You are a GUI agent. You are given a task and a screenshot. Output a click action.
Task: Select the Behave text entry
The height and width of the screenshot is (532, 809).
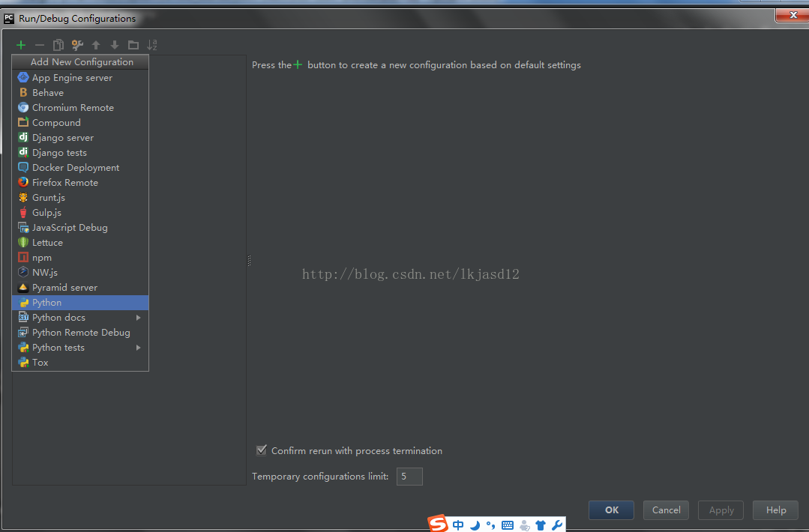(x=48, y=93)
